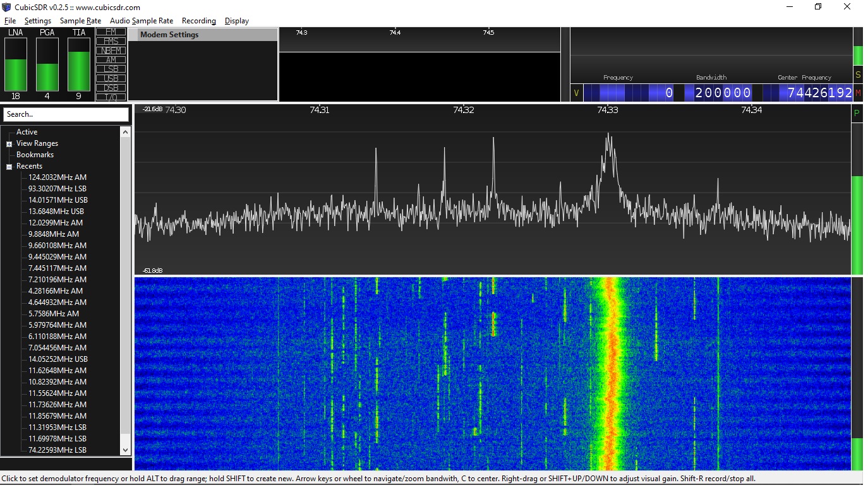Expand the View Ranges tree node
The image size is (868, 490).
point(9,144)
